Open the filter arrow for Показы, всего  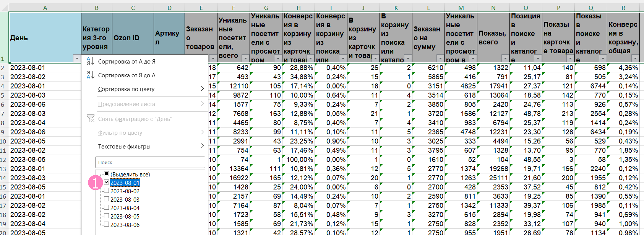coord(505,59)
